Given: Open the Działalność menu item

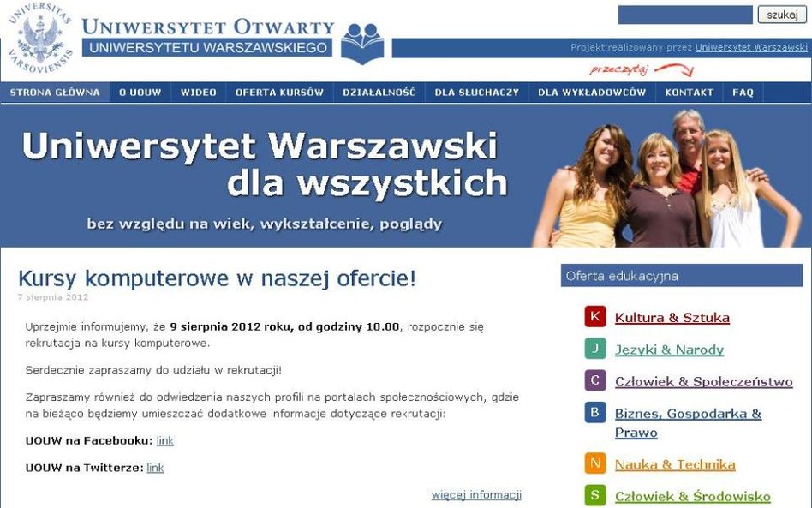Looking at the screenshot, I should [379, 93].
